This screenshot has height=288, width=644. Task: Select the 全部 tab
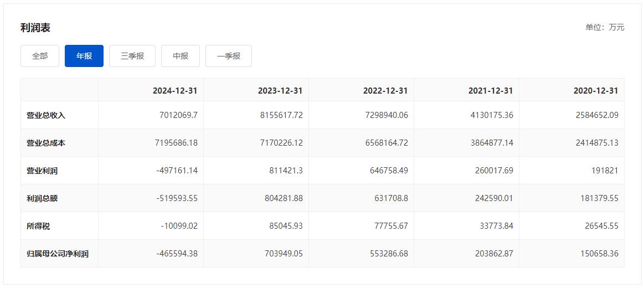40,56
